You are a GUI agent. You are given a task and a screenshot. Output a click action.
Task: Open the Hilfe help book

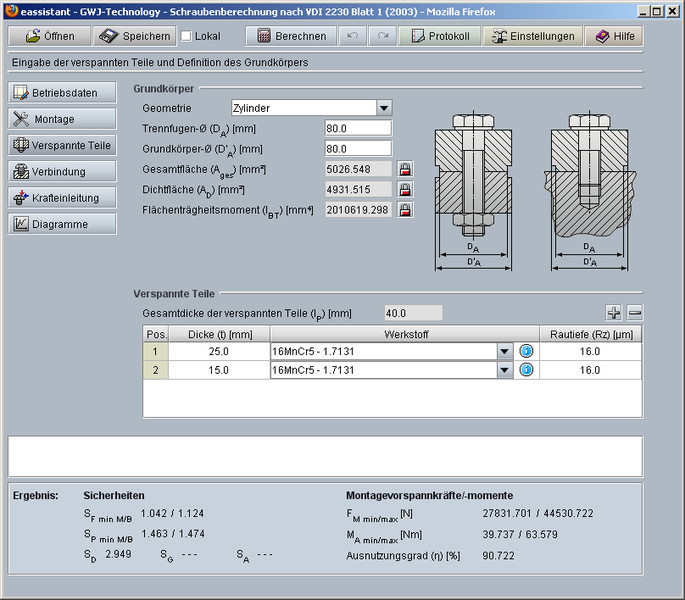pyautogui.click(x=614, y=36)
